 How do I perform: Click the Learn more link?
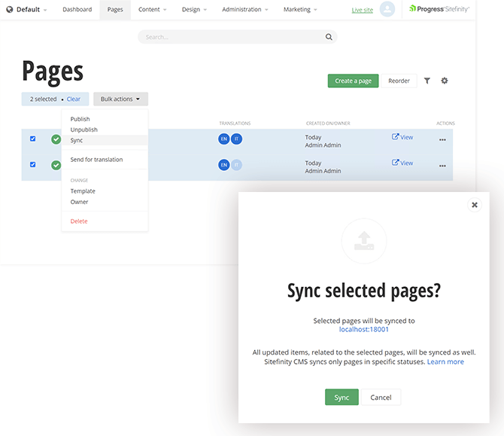445,362
